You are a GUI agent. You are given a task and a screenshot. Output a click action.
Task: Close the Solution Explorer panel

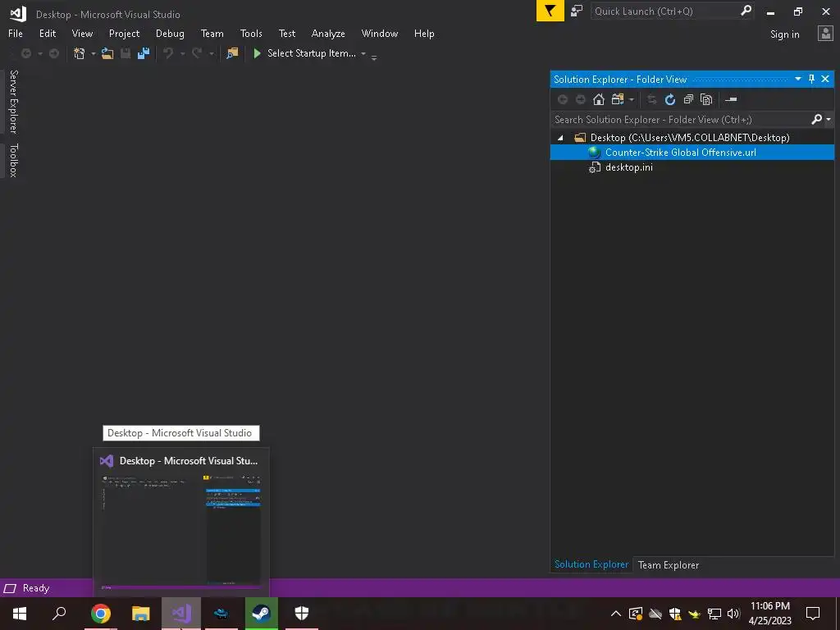click(825, 80)
